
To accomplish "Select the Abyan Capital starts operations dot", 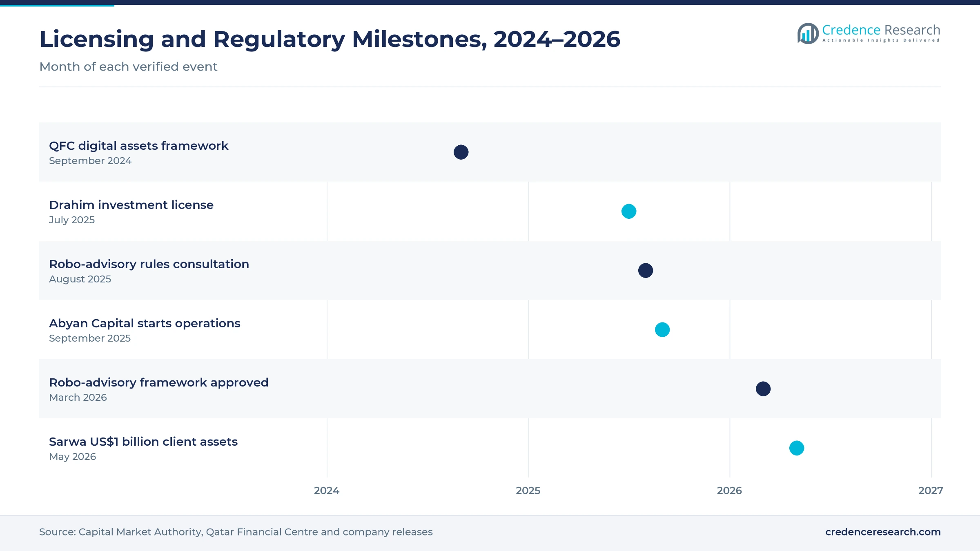I will pos(662,330).
